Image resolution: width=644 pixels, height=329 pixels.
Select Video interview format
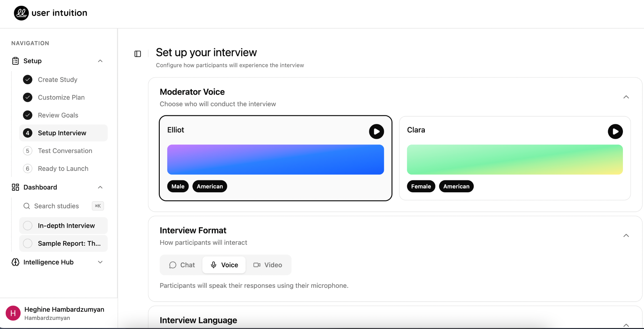268,265
